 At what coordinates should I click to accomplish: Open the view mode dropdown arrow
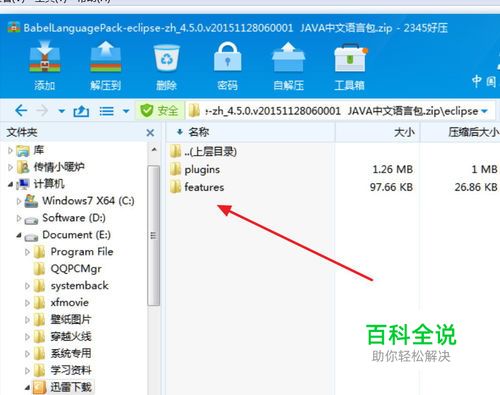pos(126,111)
